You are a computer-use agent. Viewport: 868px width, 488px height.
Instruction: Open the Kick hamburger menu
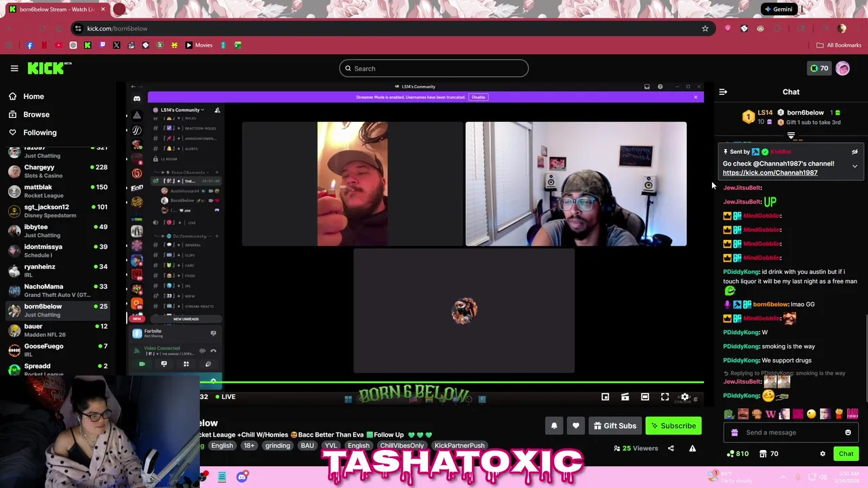click(14, 68)
